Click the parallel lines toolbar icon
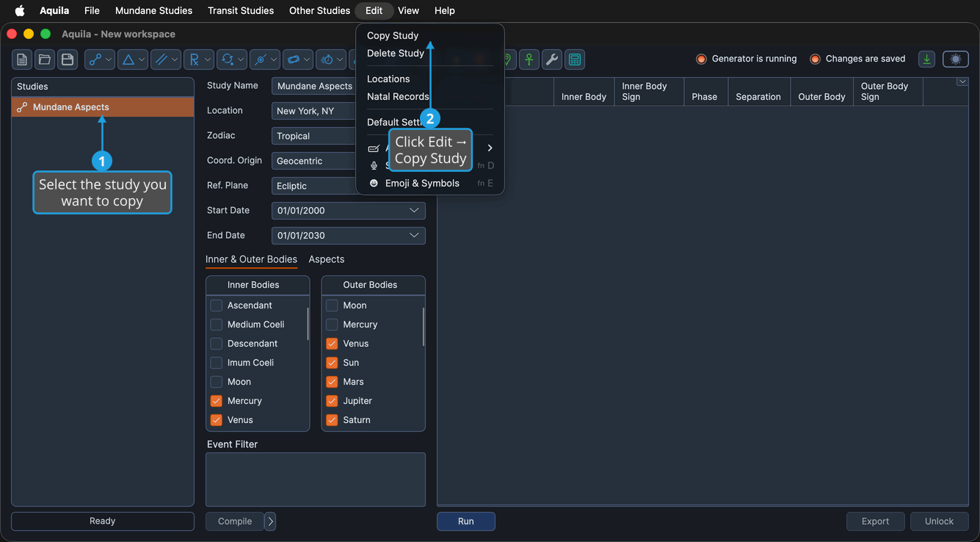The image size is (980, 542). [x=161, y=59]
